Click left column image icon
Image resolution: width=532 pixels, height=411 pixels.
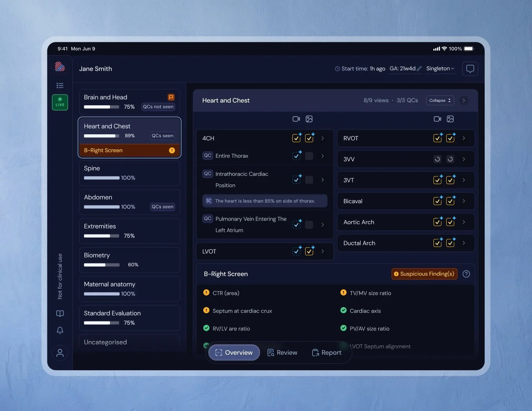(309, 119)
